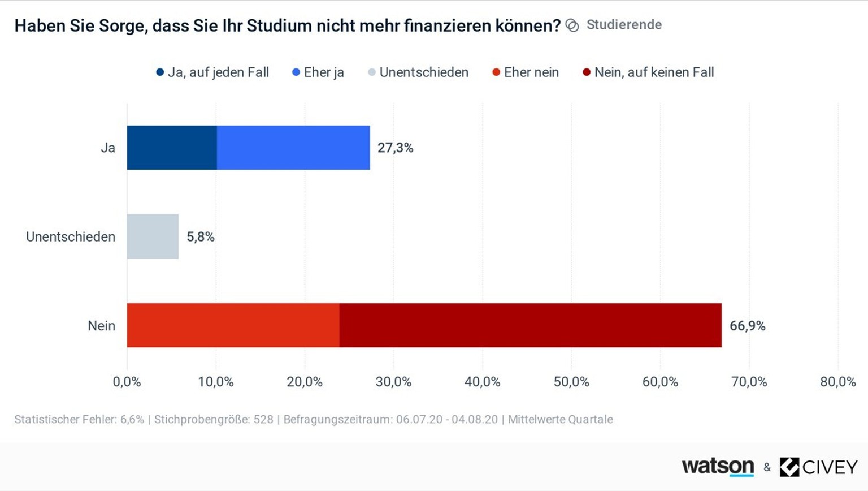This screenshot has width=868, height=491.
Task: Toggle 'Nein, auf keinen Fall' legend entry
Action: coord(648,72)
